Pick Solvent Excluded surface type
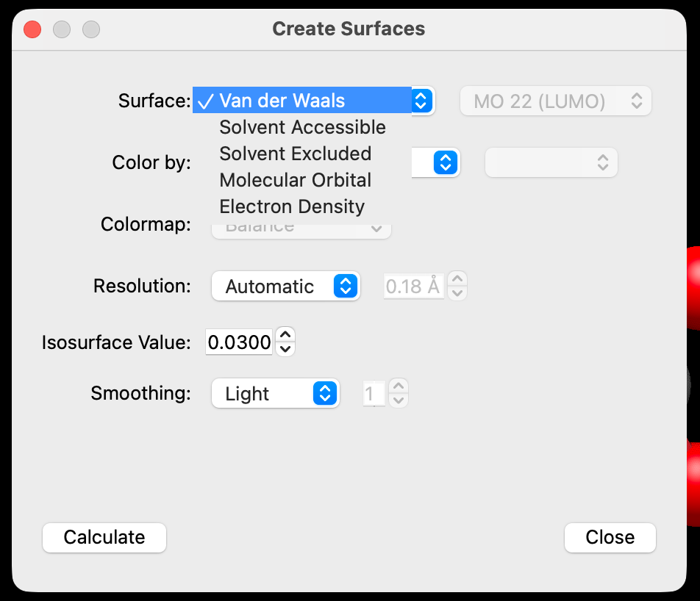700x601 pixels. click(295, 154)
